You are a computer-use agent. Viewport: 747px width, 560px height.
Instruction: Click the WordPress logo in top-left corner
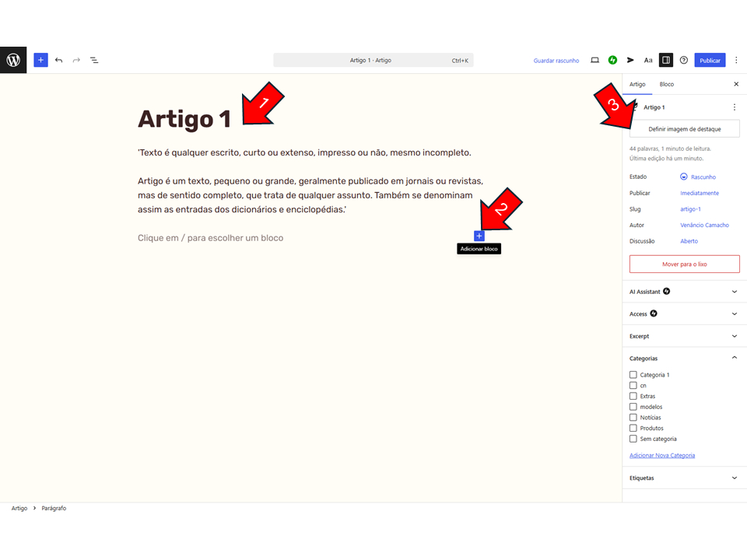click(x=13, y=60)
